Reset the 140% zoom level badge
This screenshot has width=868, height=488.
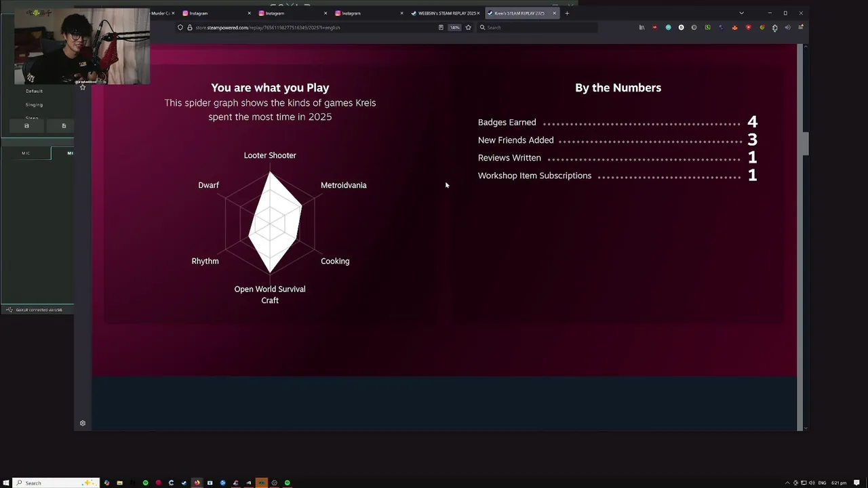pyautogui.click(x=454, y=28)
